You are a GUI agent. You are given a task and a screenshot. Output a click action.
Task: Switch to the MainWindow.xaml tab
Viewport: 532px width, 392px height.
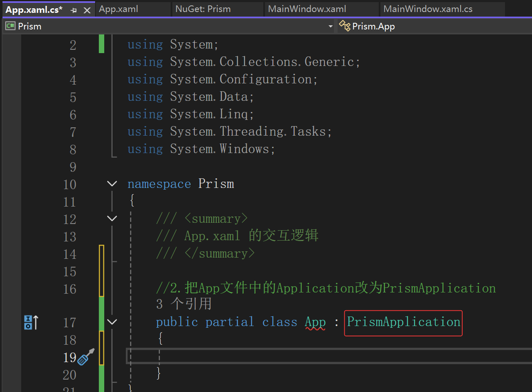coord(307,9)
